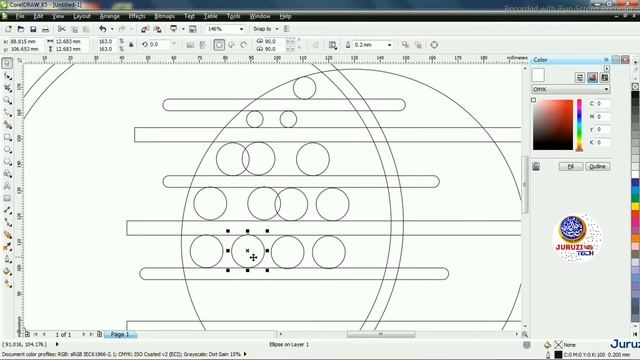
Task: Select the Parallel Dimension tool
Action: 7,210
